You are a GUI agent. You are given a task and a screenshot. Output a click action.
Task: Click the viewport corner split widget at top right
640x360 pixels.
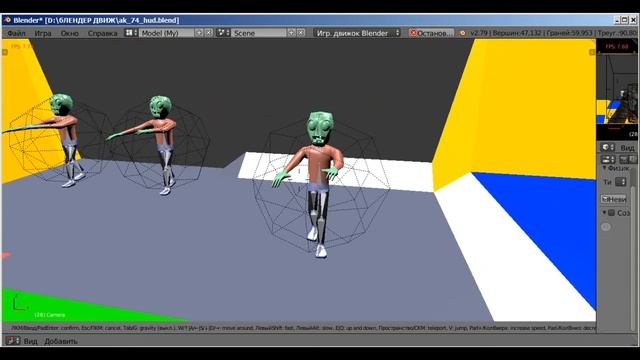[592, 52]
